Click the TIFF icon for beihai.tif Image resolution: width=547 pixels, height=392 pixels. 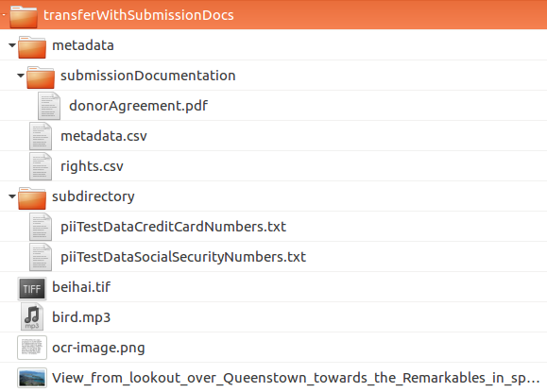pyautogui.click(x=32, y=288)
